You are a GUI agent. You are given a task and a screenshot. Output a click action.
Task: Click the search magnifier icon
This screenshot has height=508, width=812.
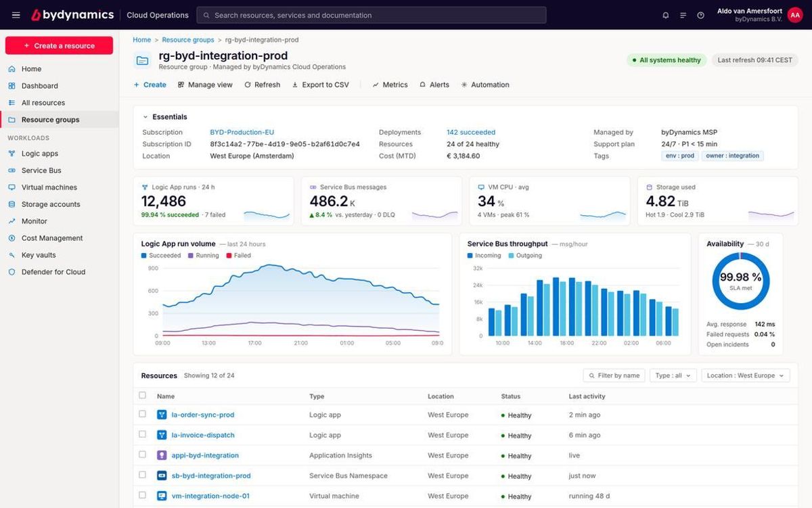pos(206,15)
